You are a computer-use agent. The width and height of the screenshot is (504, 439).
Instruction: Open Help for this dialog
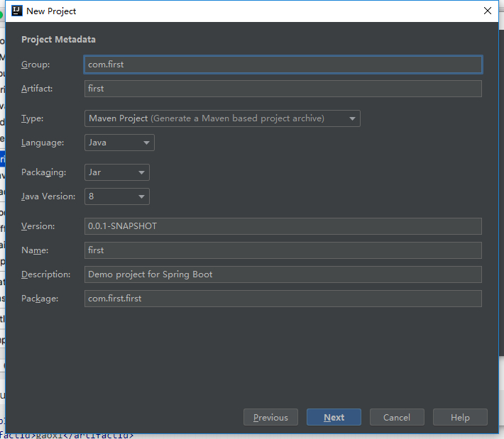[460, 417]
